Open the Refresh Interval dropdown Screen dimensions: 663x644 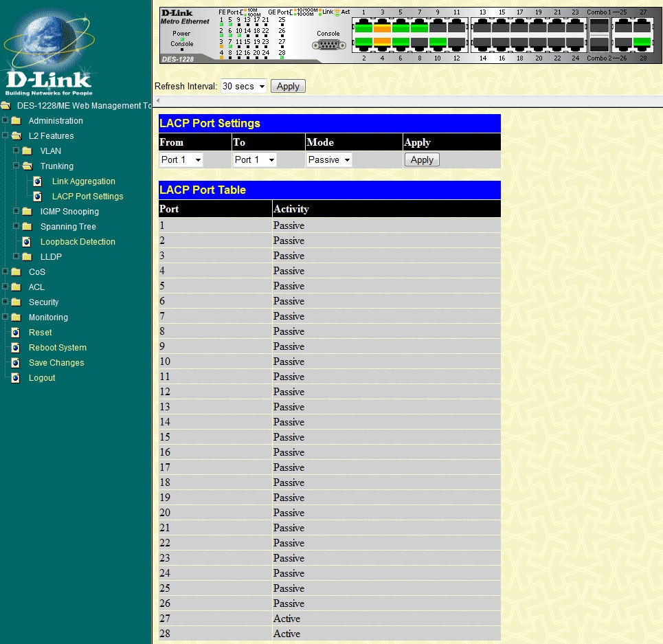point(243,87)
